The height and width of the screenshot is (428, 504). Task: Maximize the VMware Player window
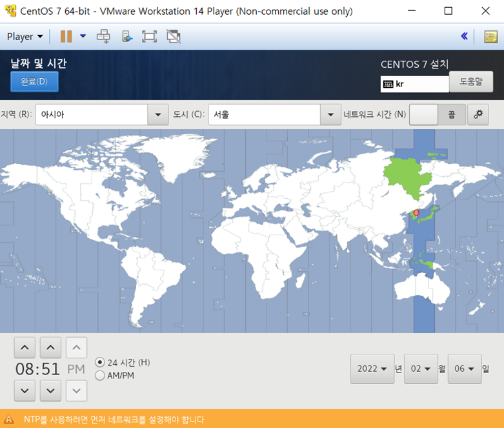[448, 11]
